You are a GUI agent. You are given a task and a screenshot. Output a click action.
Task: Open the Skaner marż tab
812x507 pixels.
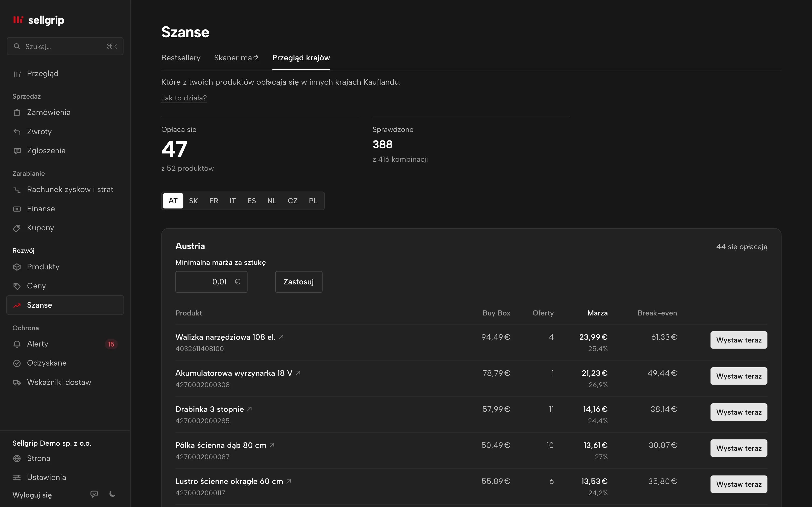coord(236,58)
